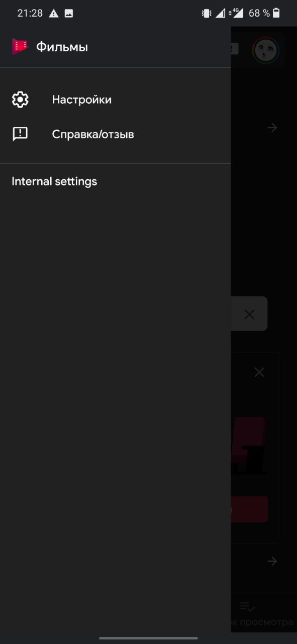
Task: Open the Настройки menu entry
Action: coord(116,99)
